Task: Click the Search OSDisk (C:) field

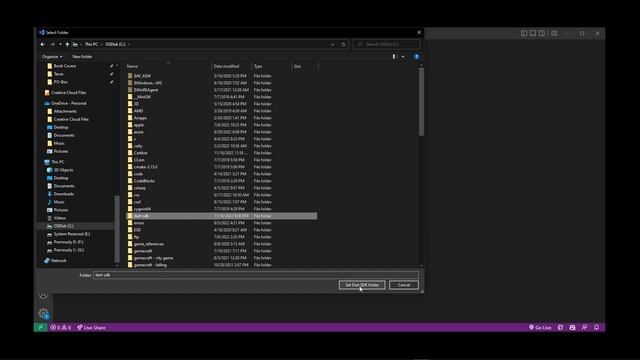Action: pos(386,44)
